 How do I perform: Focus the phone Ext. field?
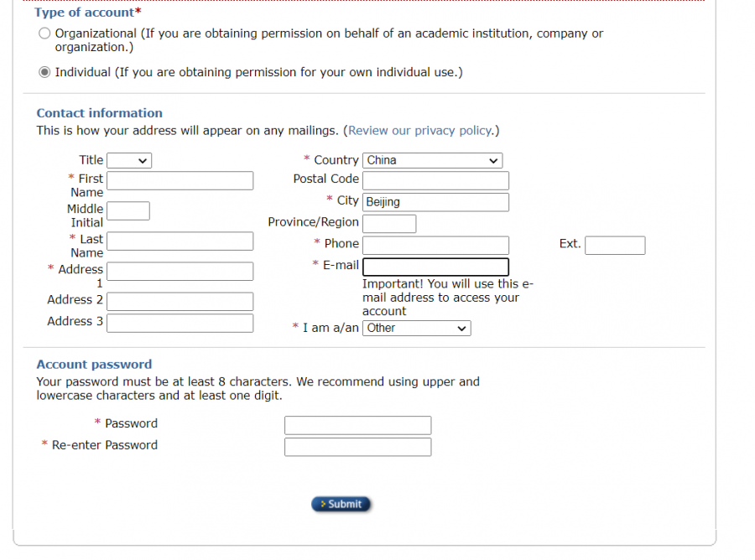tap(615, 246)
